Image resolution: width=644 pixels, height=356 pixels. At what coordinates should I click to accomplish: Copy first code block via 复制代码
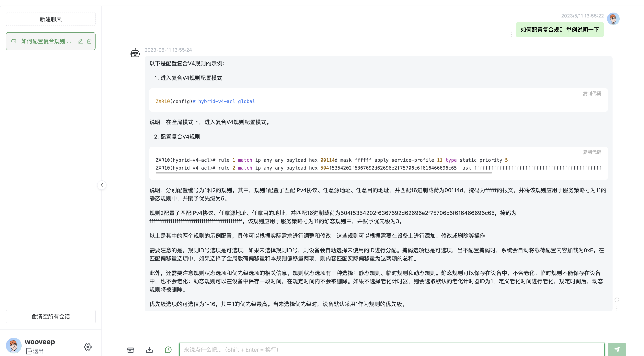coord(592,94)
